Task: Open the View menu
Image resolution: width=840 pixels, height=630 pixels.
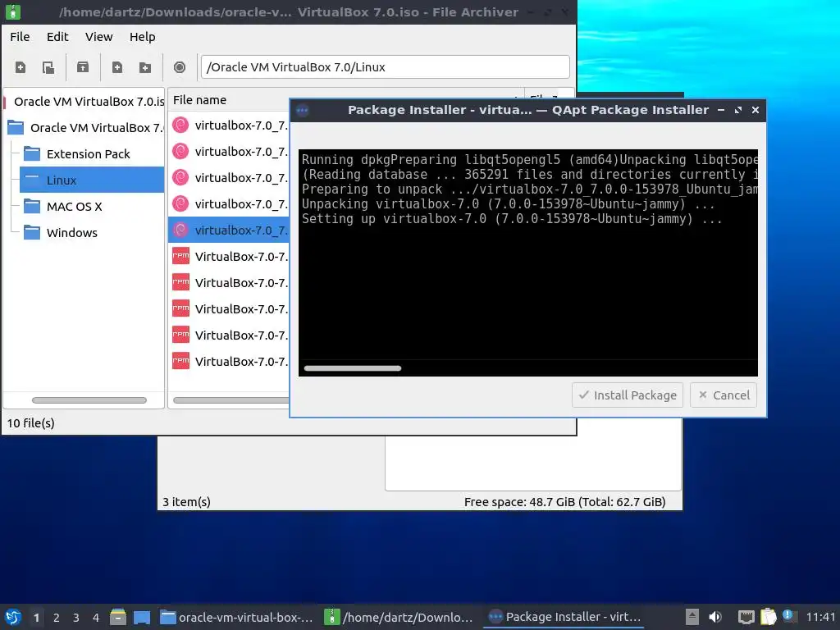Action: point(98,37)
